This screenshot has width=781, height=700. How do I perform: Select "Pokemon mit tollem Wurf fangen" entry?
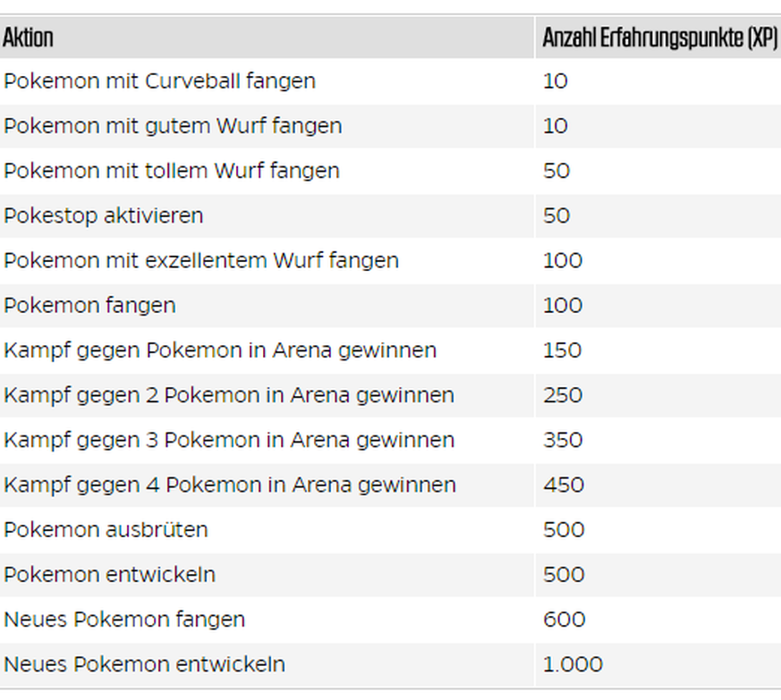coord(172,171)
